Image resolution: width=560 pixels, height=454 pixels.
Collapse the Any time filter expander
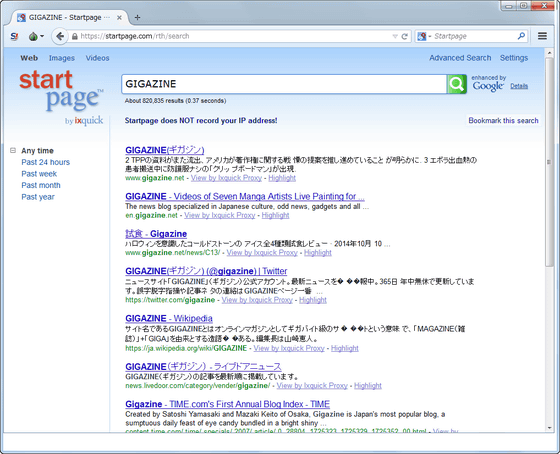(13, 150)
